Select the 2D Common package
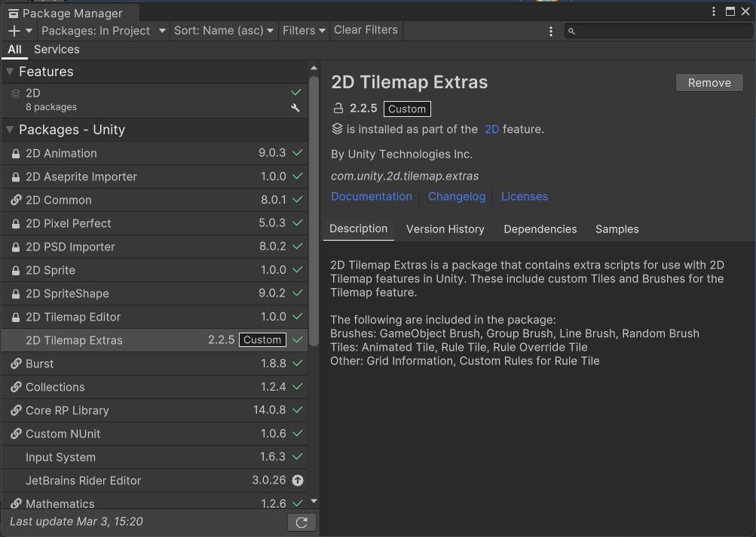Image resolution: width=756 pixels, height=537 pixels. coord(155,200)
